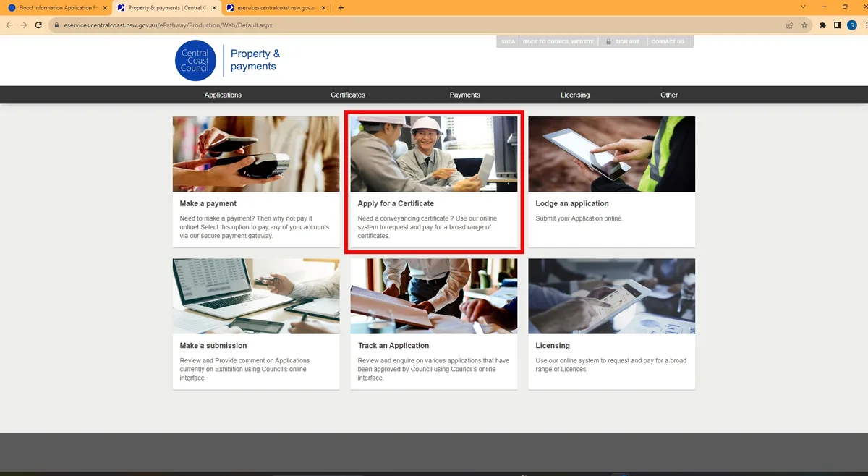Viewport: 868px width, 476px height.
Task: Click the Apply for a Certificate image
Action: point(434,154)
